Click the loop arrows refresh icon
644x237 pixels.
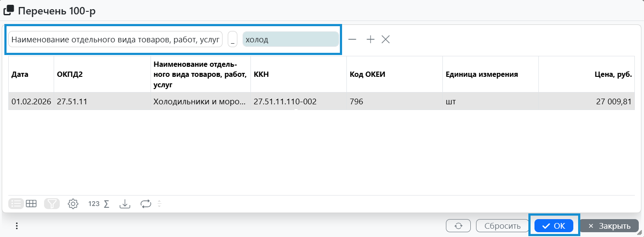(146, 203)
